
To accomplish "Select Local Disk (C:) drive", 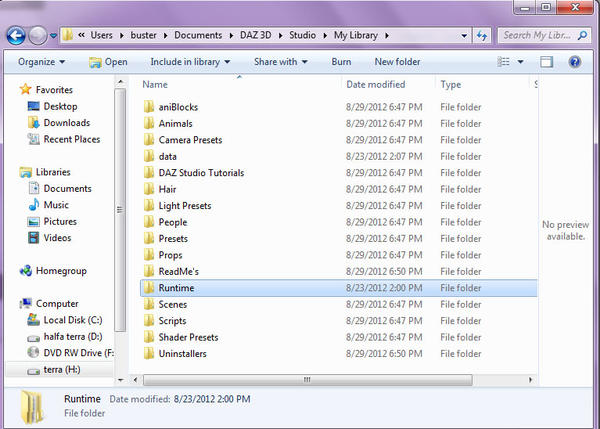I will (73, 320).
